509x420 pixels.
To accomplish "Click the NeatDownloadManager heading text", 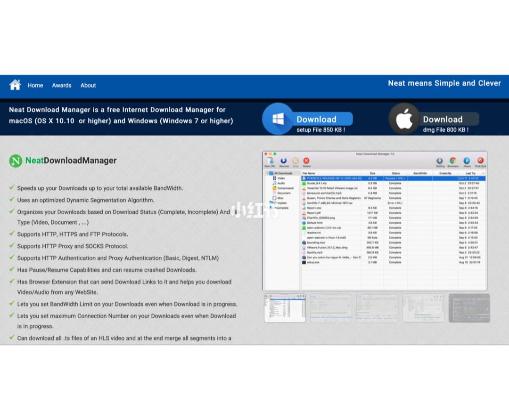I will point(71,161).
